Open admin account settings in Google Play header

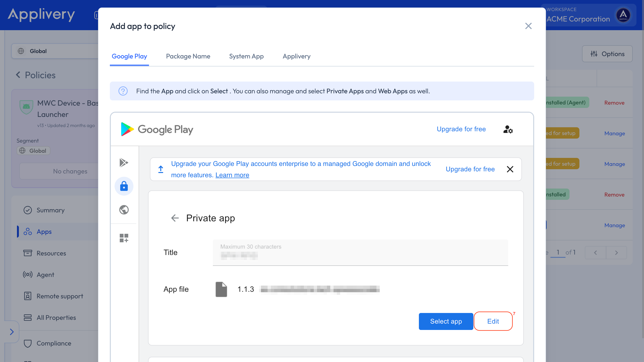pos(508,129)
